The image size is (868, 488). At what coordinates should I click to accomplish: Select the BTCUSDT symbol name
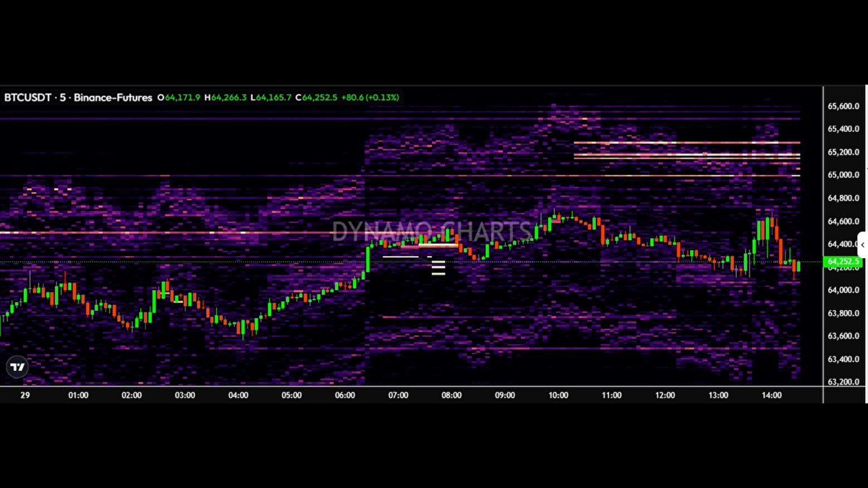click(x=27, y=98)
